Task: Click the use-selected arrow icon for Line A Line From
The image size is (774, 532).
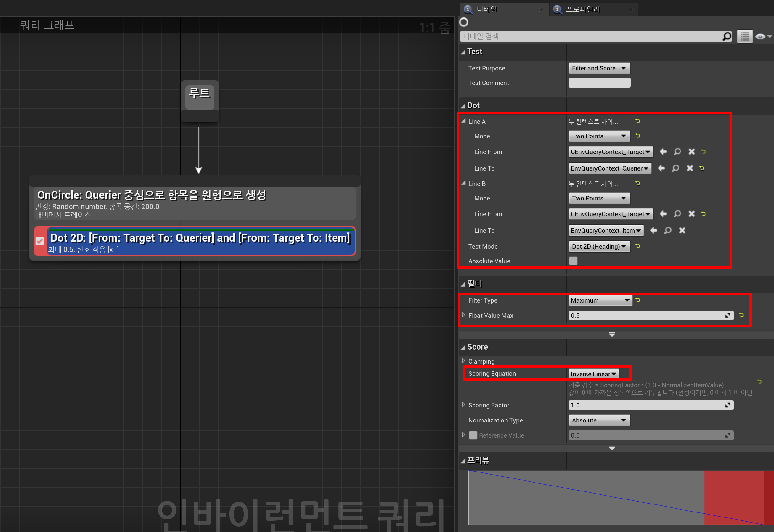Action: pos(663,152)
